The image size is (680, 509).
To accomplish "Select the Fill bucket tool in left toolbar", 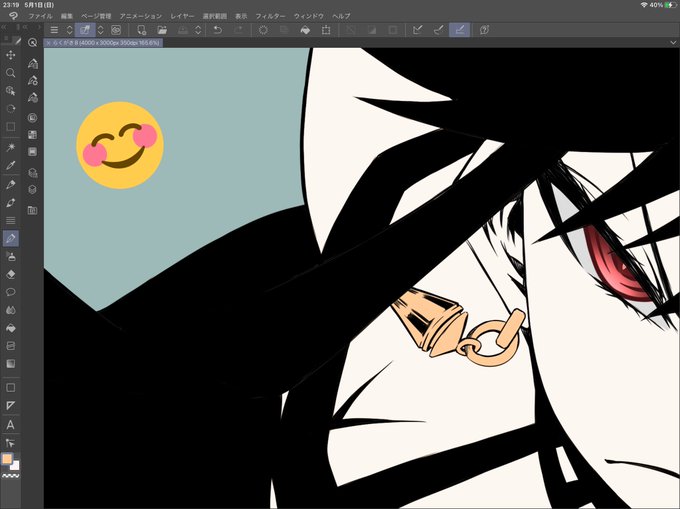I will pos(10,328).
